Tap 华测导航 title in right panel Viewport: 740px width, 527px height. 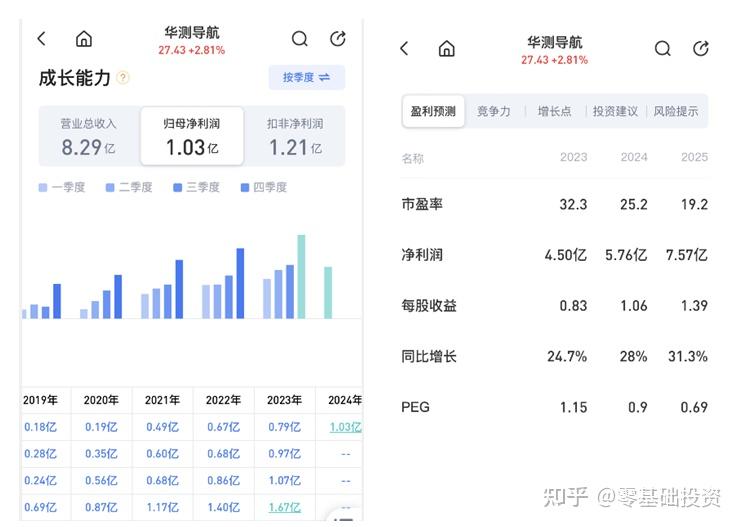[x=555, y=42]
